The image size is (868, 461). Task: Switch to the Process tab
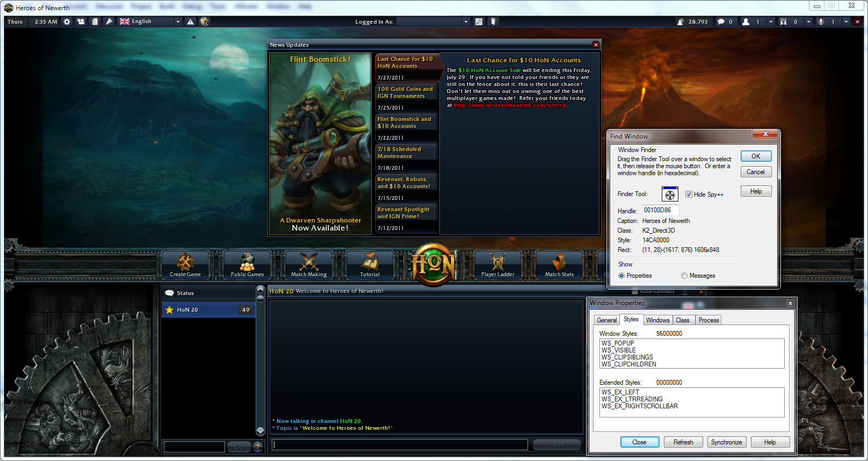coord(708,320)
